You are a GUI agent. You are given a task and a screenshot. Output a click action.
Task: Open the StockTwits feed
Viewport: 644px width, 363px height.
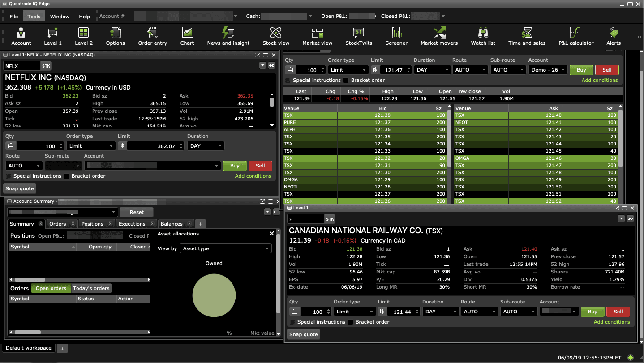tap(358, 36)
